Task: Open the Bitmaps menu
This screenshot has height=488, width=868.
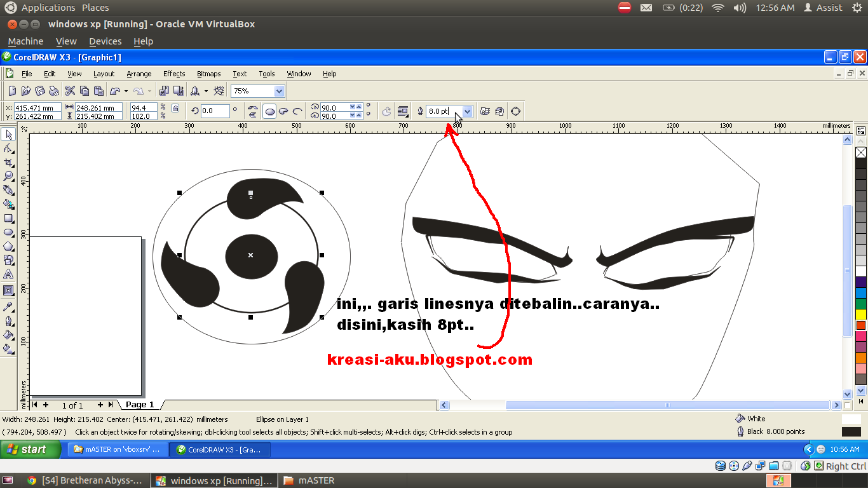Action: [209, 74]
